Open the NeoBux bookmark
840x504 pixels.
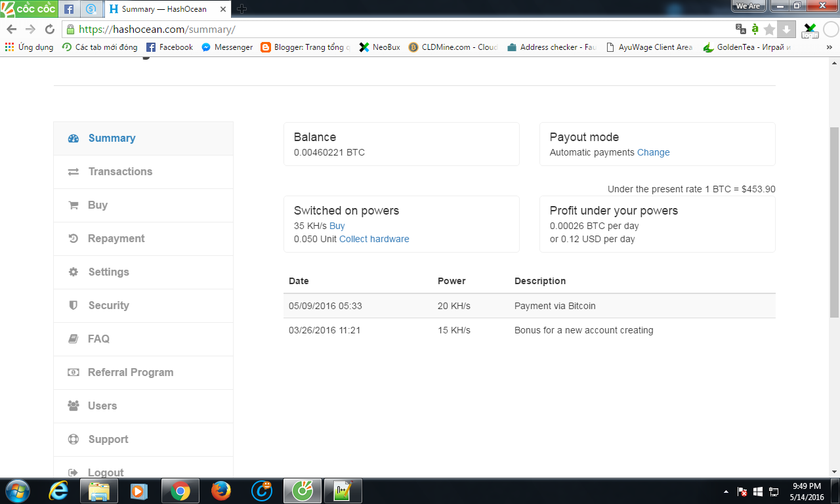click(379, 47)
